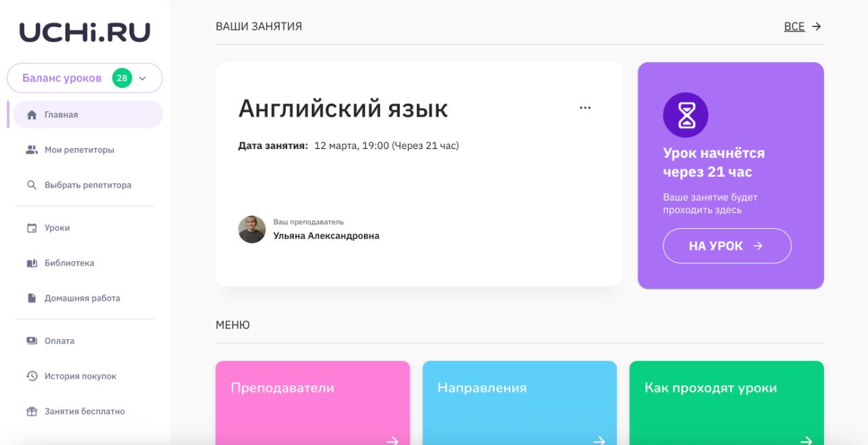Click the people icon for Мои репетиторы

click(x=31, y=150)
